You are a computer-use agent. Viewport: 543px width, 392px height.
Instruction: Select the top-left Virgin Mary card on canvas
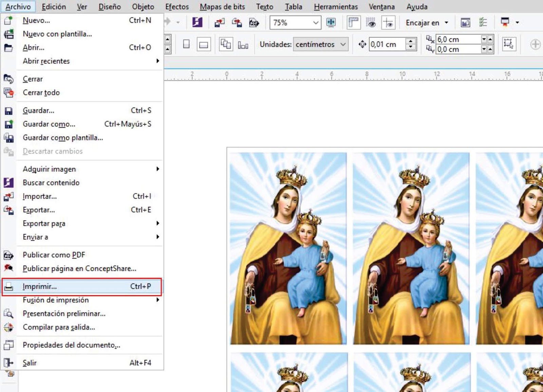(288, 248)
